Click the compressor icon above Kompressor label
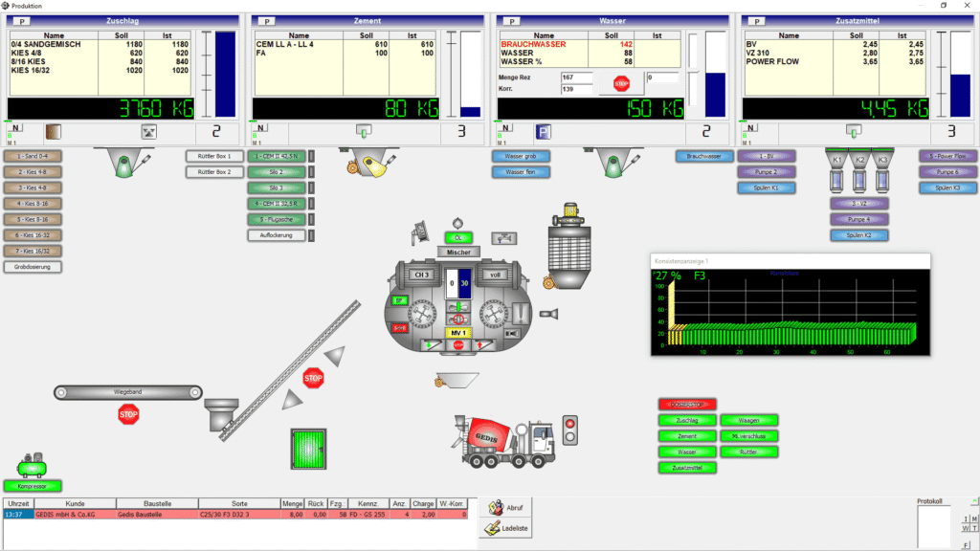The width and height of the screenshot is (980, 551). coord(33,467)
